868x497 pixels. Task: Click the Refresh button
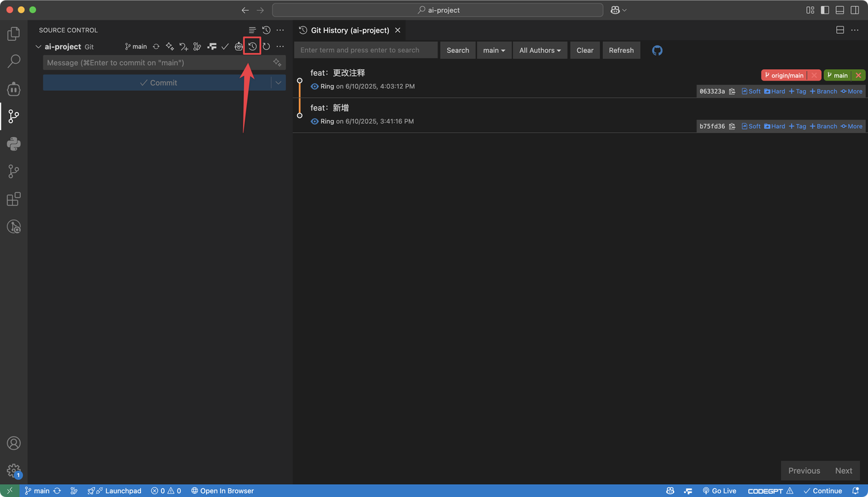[621, 50]
